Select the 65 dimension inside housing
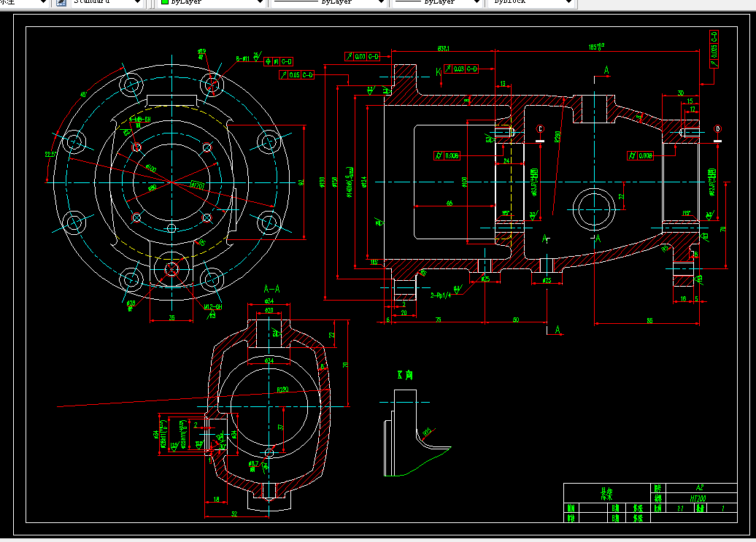756x542 pixels. pos(450,204)
